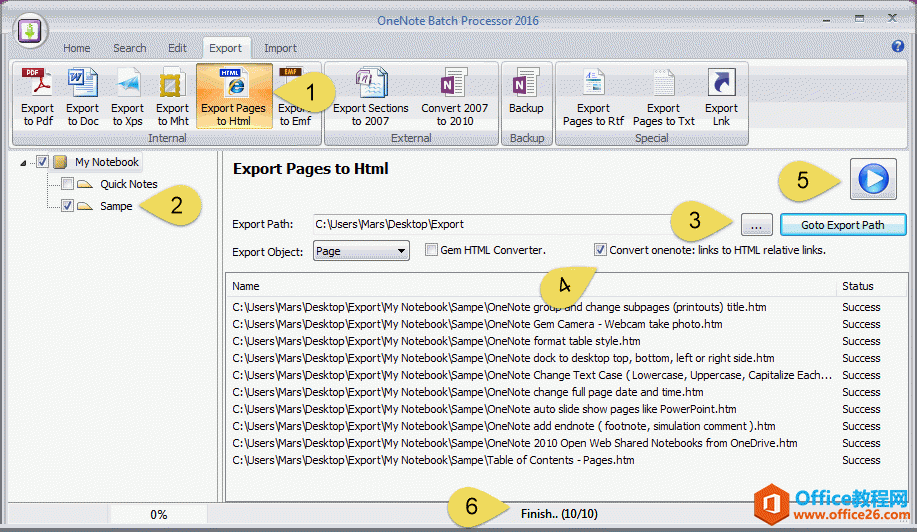917x532 pixels.
Task: Click the Export to Doc icon
Action: [x=82, y=96]
